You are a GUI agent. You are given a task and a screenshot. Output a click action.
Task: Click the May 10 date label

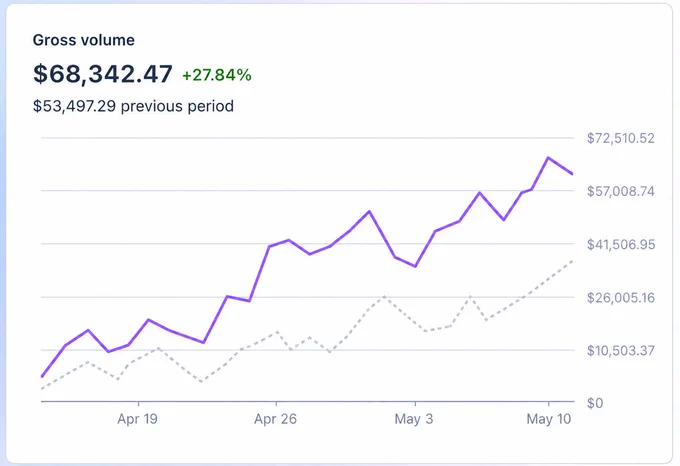(x=549, y=419)
